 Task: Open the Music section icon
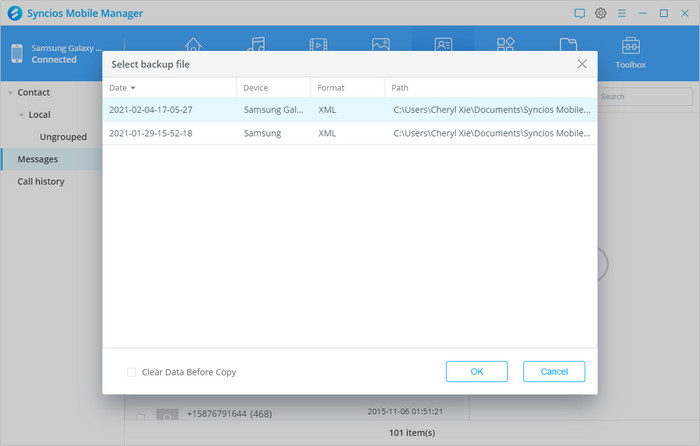pyautogui.click(x=256, y=44)
